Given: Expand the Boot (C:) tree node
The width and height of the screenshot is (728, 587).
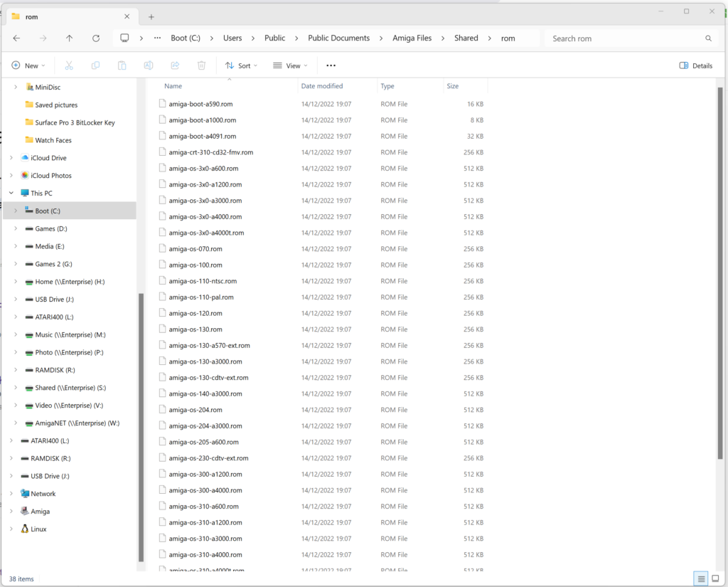Looking at the screenshot, I should 16,211.
